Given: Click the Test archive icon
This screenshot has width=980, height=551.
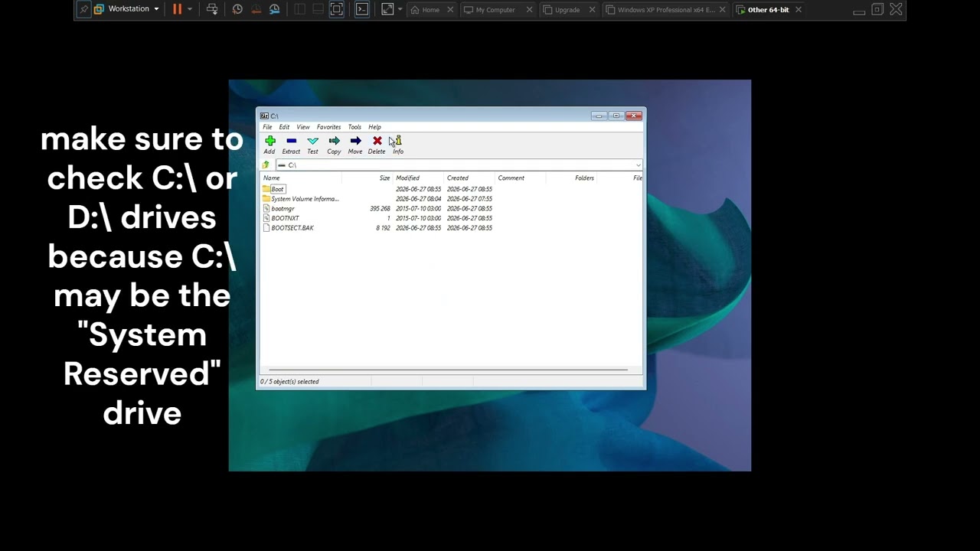Looking at the screenshot, I should click(312, 141).
